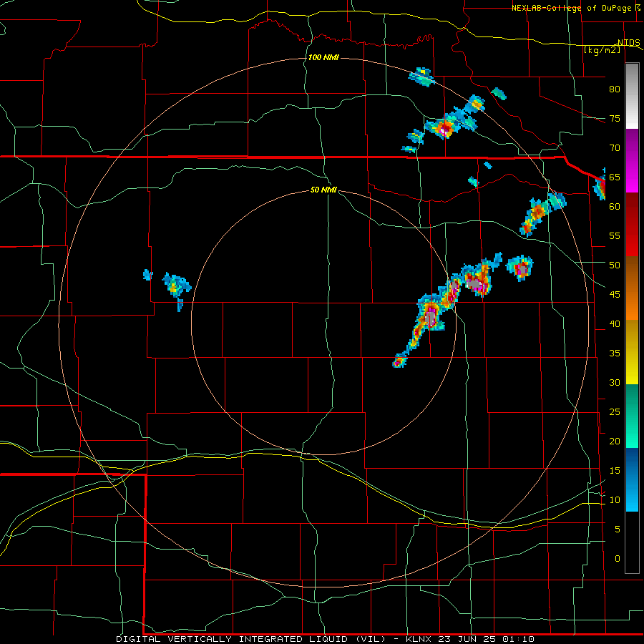The width and height of the screenshot is (644, 644).
Task: Click the 15 value on the VIL scale
Action: point(615,470)
